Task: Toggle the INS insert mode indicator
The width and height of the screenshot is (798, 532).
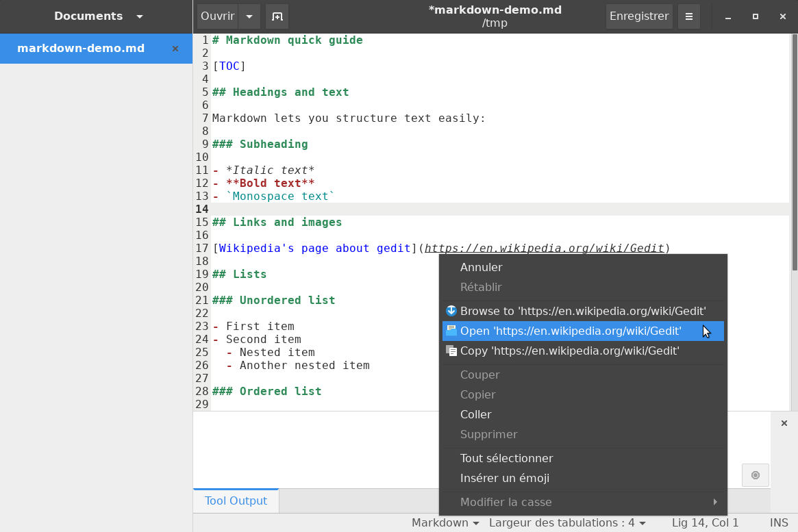Action: 779,523
